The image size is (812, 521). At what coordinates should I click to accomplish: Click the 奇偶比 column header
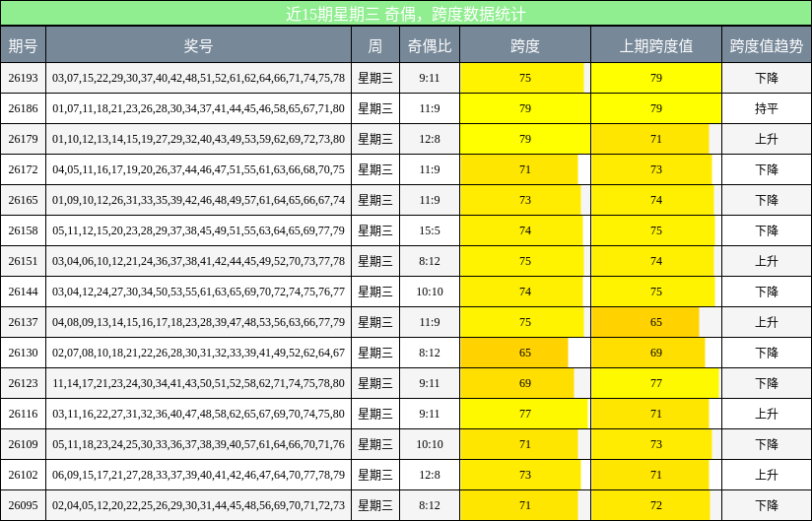pos(430,46)
